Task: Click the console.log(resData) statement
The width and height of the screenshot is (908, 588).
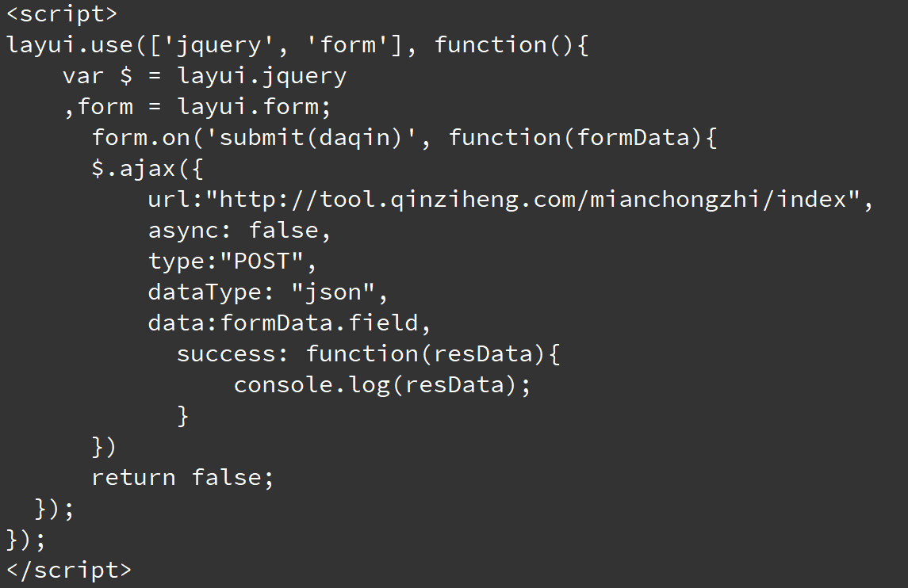Action: coord(382,385)
